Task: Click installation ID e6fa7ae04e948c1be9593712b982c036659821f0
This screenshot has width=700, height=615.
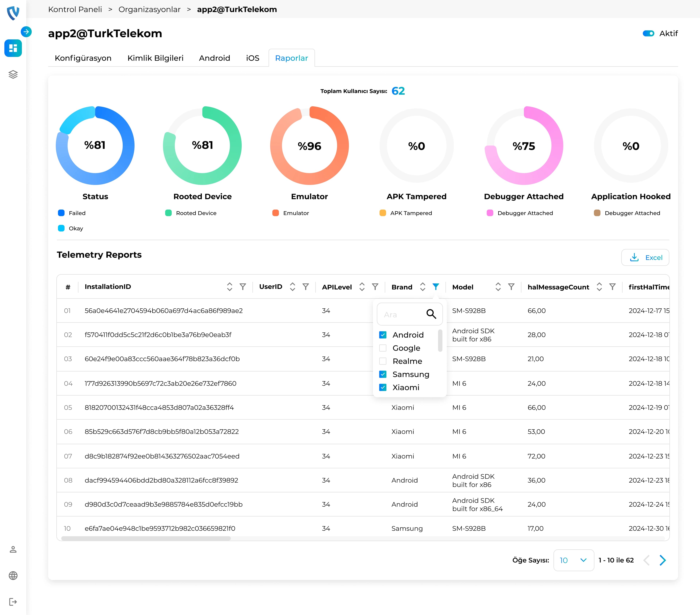Action: (x=160, y=529)
